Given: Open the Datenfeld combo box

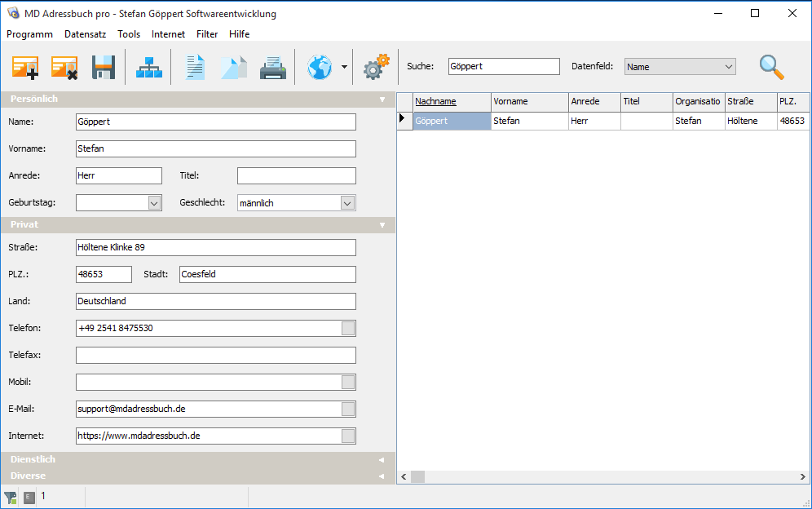Looking at the screenshot, I should 680,67.
